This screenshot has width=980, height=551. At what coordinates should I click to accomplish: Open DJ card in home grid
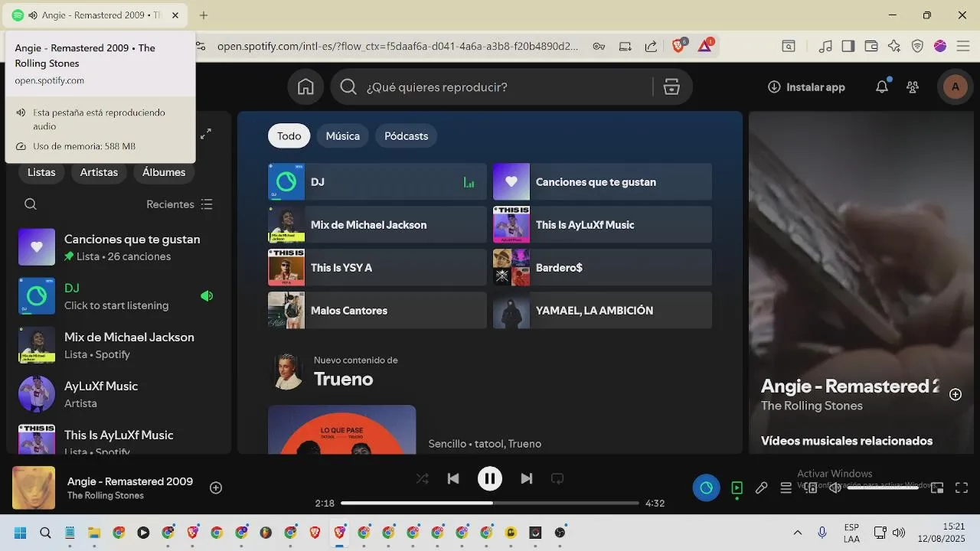pos(377,182)
